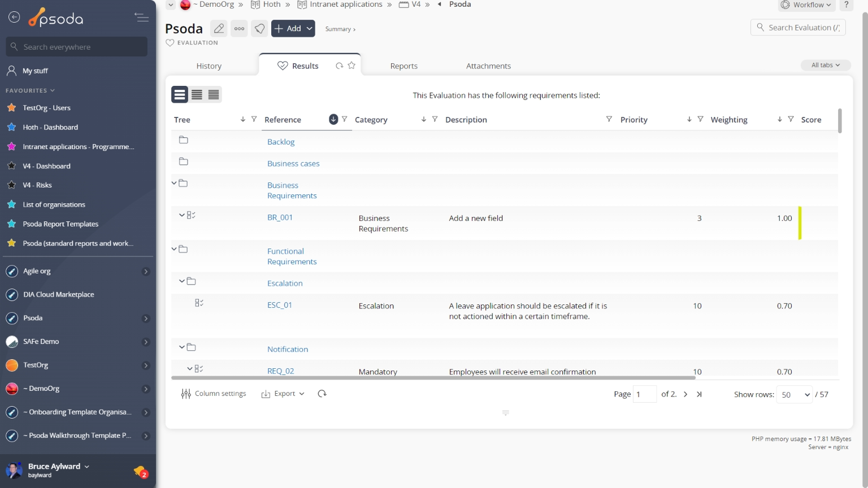Open the Business cases link
Screen dimensions: 868x488
point(293,163)
